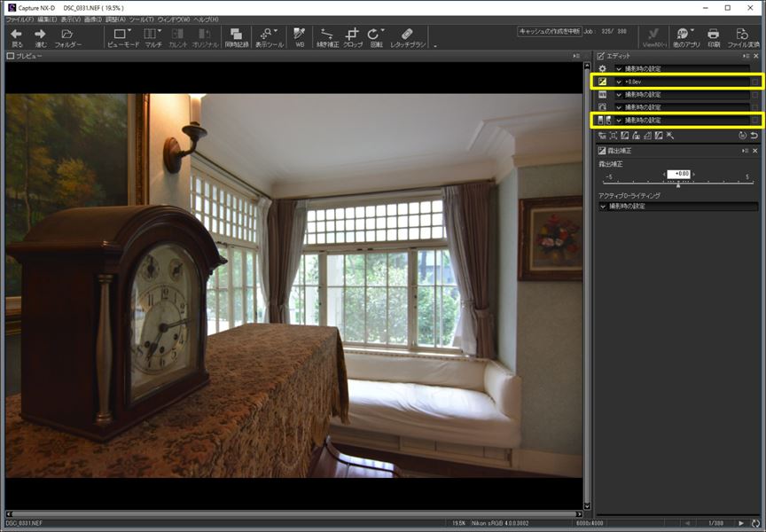Close the 露出補正 panel
This screenshot has width=766, height=532.
(755, 151)
